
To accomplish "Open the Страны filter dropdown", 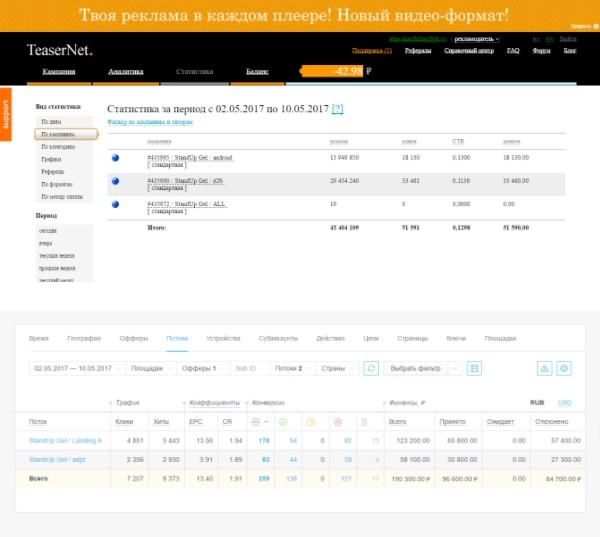I will click(x=338, y=368).
